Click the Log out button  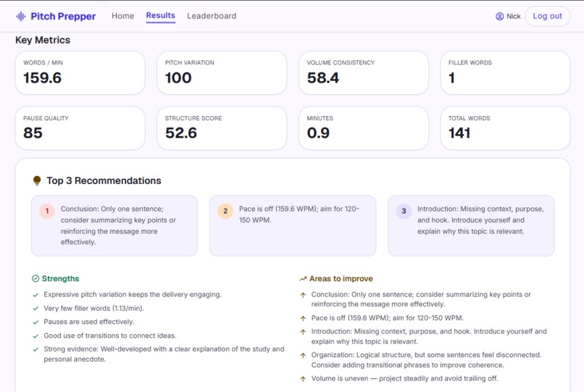tap(547, 16)
